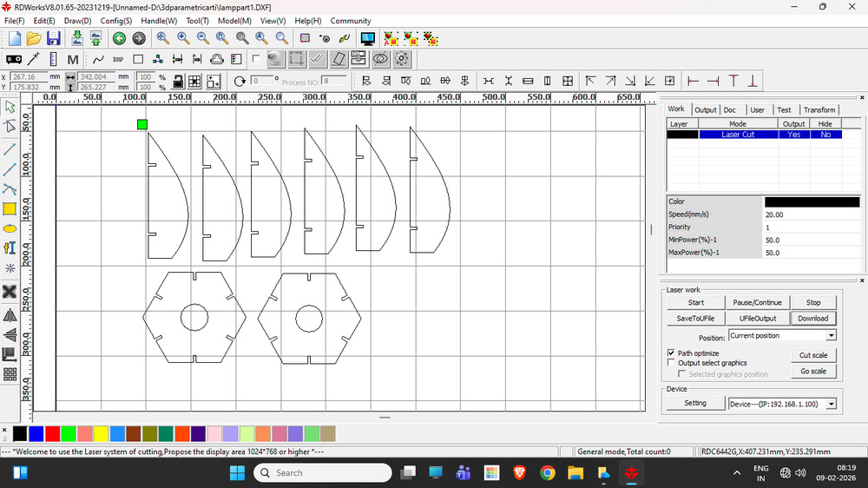Click the Pause/Continue button
Screen dimensions: 868x488
[757, 302]
